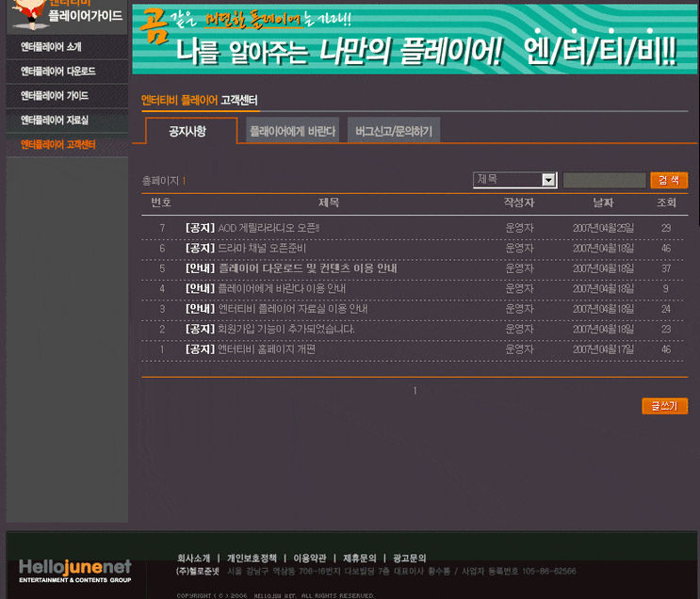Switch to 버그신고/문의하기 tab
The height and width of the screenshot is (599, 700).
point(394,131)
